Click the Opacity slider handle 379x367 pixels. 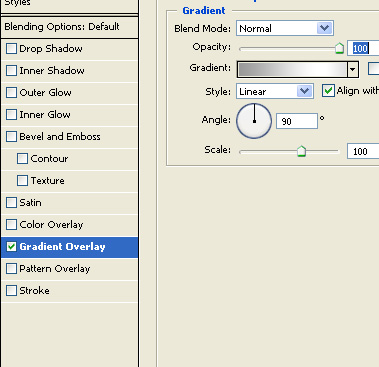[339, 48]
